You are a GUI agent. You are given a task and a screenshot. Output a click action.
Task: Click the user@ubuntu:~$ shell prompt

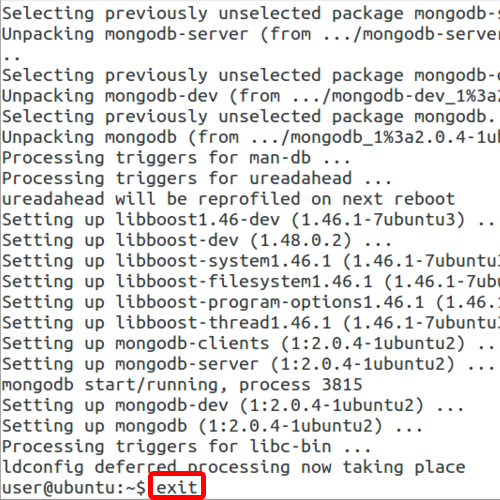click(74, 488)
